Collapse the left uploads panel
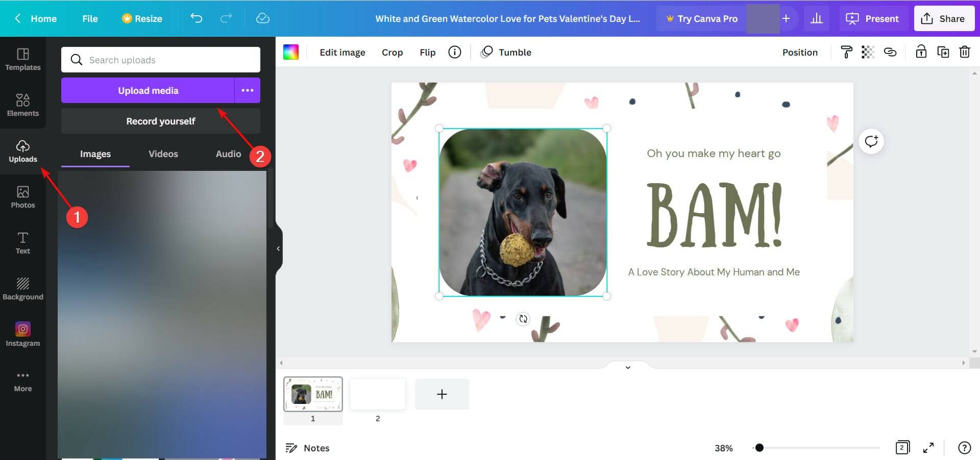This screenshot has width=980, height=460. point(278,248)
